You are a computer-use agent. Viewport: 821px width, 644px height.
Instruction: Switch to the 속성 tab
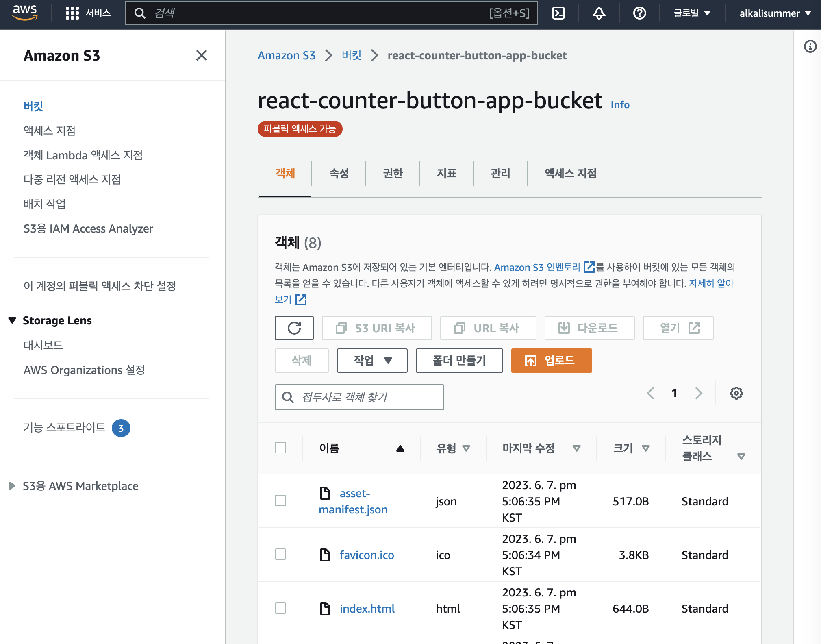tap(339, 174)
